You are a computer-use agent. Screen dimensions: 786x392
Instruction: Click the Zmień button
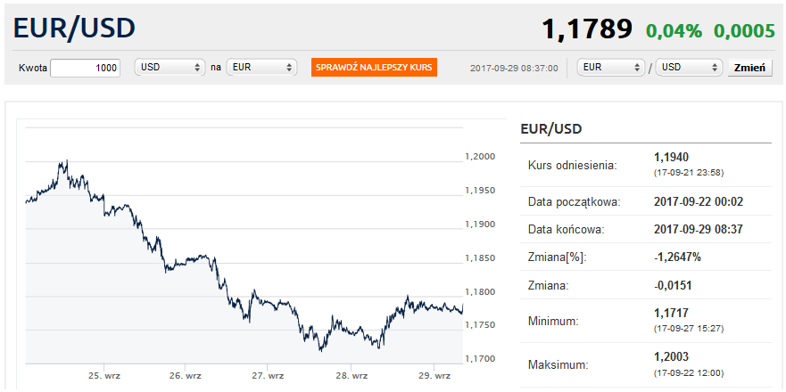[x=749, y=68]
